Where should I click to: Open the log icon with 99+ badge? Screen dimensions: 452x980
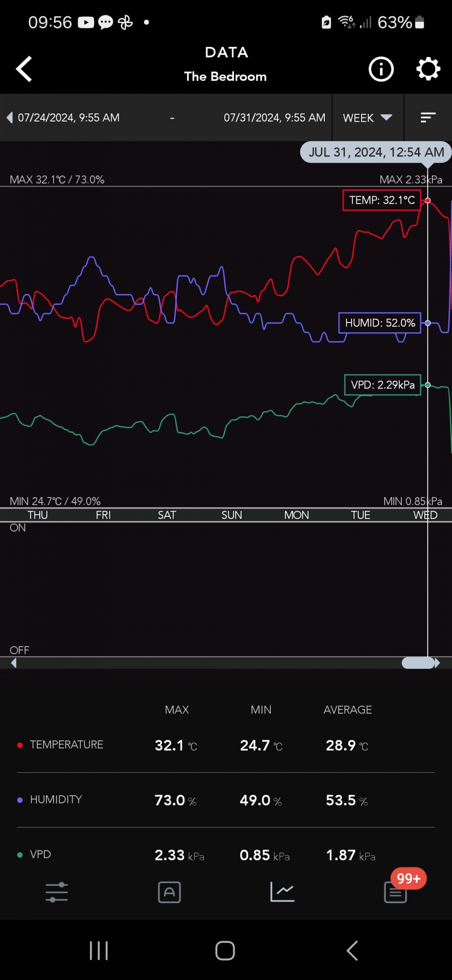tap(396, 892)
